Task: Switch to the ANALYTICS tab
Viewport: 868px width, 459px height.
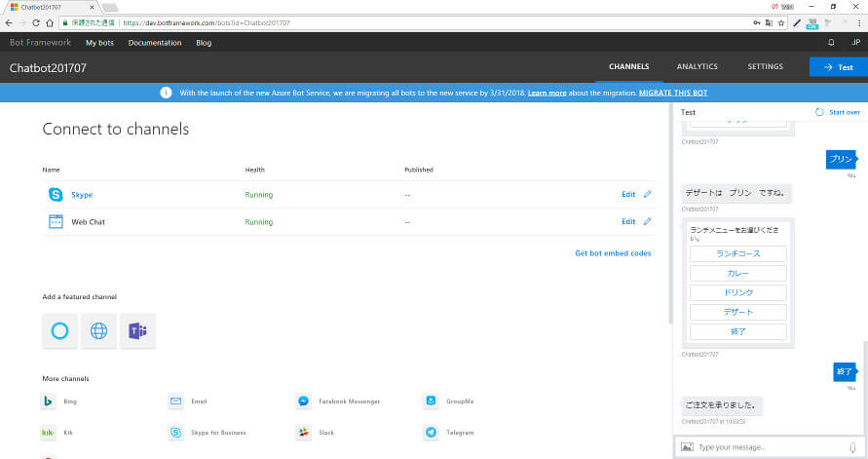Action: (697, 66)
